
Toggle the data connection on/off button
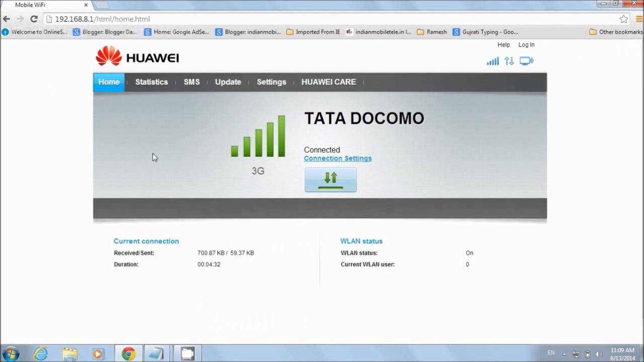tap(331, 179)
